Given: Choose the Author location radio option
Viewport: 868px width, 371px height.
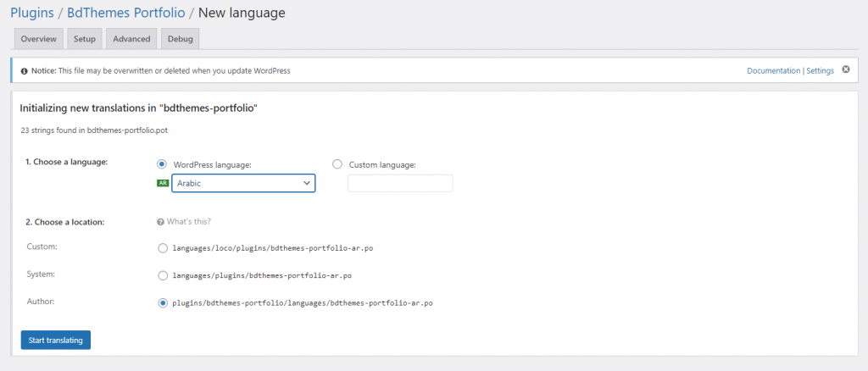Looking at the screenshot, I should tap(163, 303).
